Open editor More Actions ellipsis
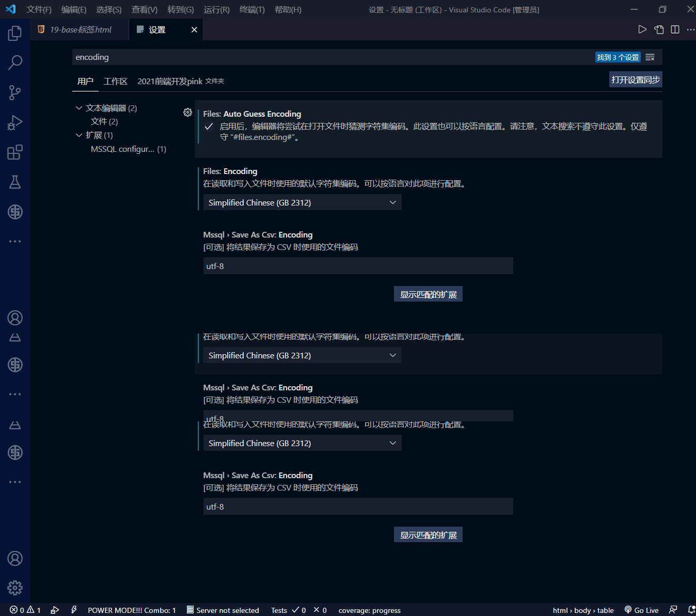Image resolution: width=696 pixels, height=616 pixels. tap(690, 29)
